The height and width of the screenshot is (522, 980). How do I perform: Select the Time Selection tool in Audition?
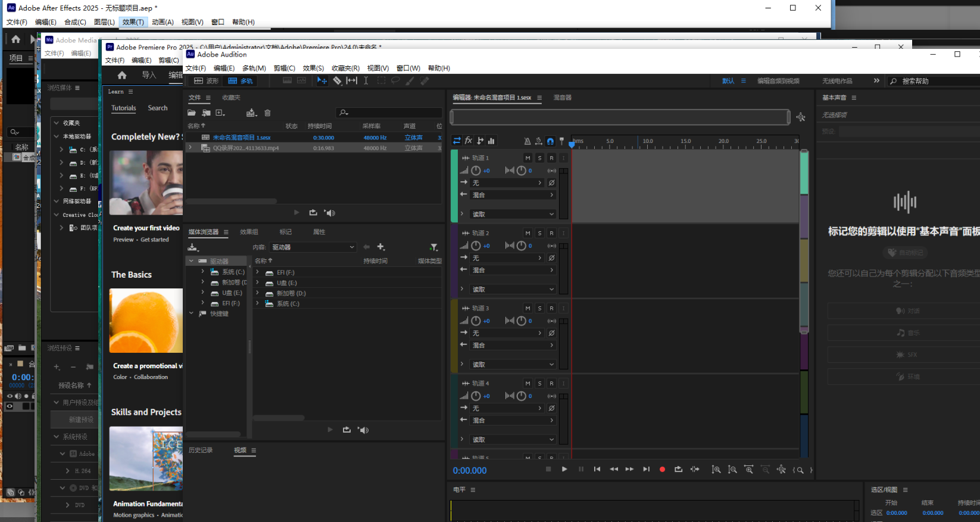[366, 80]
